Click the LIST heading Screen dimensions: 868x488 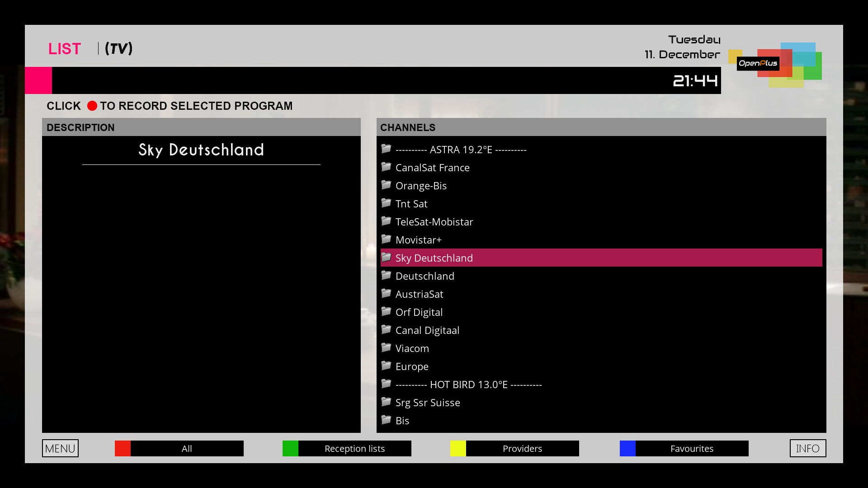point(65,49)
